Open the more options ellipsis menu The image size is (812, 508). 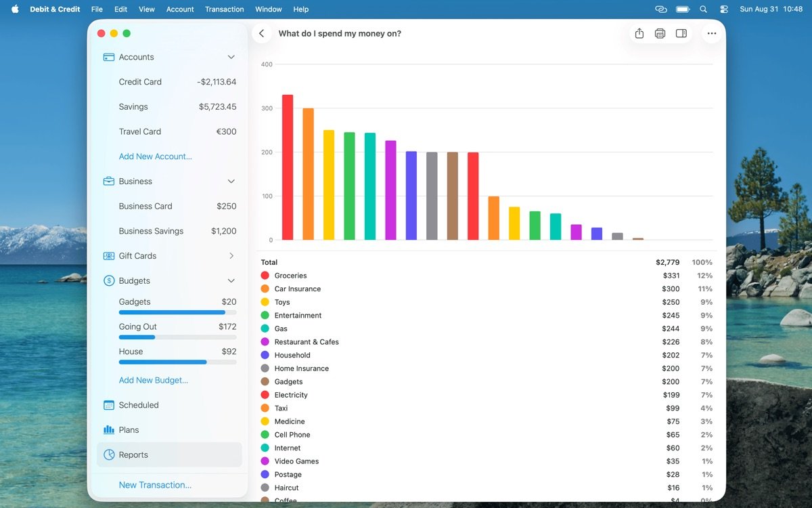point(711,33)
